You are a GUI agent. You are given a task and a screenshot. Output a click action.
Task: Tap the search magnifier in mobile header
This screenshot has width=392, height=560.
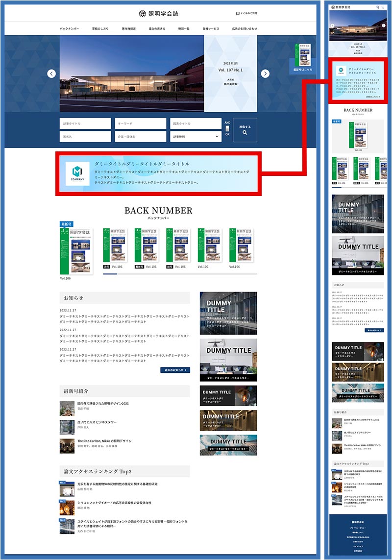[378, 7]
